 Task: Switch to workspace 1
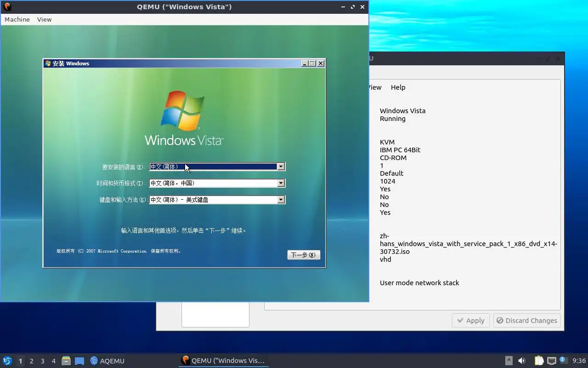[x=20, y=361]
